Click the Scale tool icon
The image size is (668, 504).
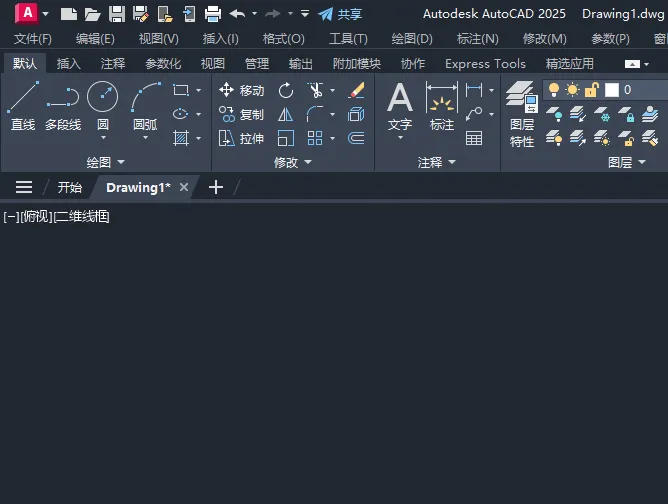point(285,138)
